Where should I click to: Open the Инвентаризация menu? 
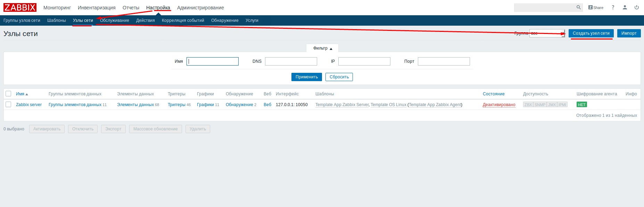97,8
